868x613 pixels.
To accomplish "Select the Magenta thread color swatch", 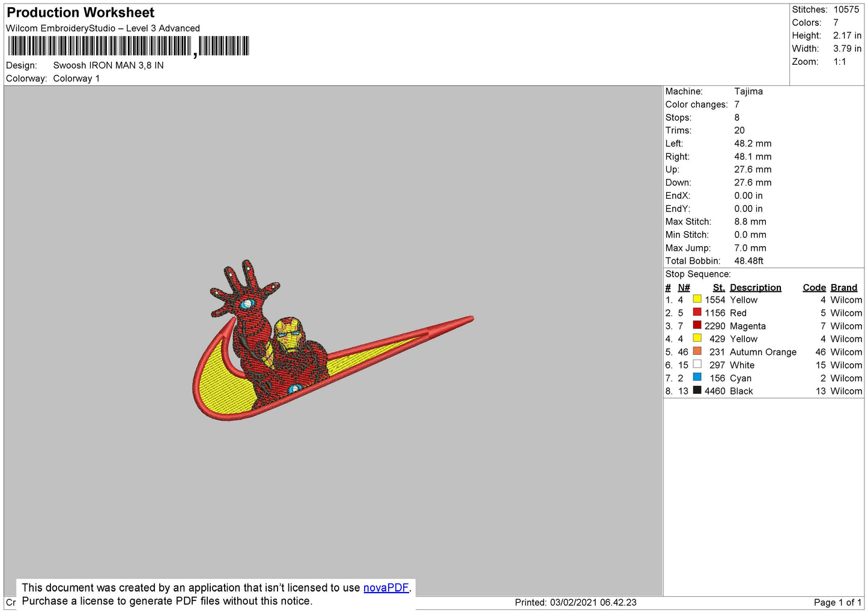I will point(697,325).
